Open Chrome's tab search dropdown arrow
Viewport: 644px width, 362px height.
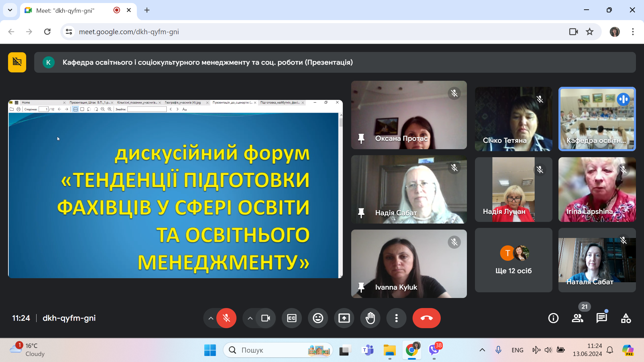10,10
